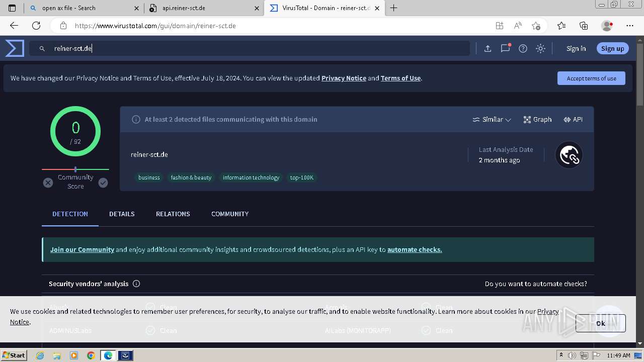Switch to the DETAILS tab
The height and width of the screenshot is (362, 644).
pyautogui.click(x=122, y=214)
